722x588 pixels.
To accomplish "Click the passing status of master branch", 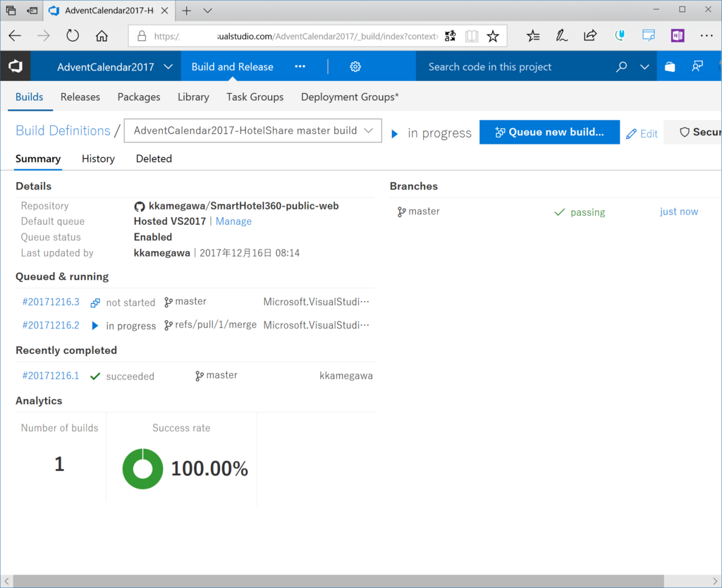I will coord(580,212).
